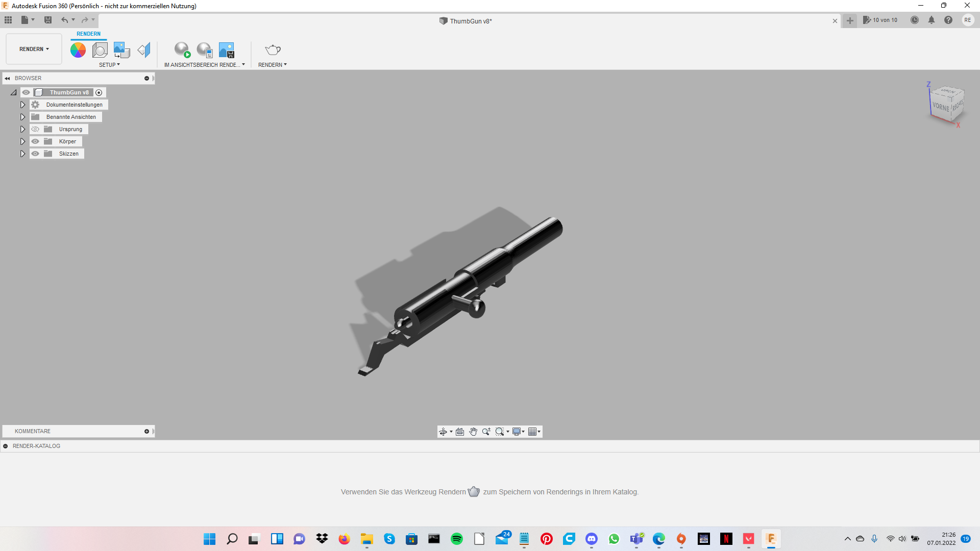Click the ThumbGun v8 root component

(x=69, y=92)
